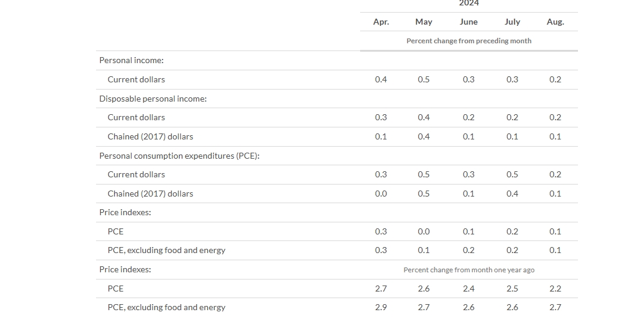644x333 pixels.
Task: Click PCE current dollars July value 0.5
Action: pos(512,174)
